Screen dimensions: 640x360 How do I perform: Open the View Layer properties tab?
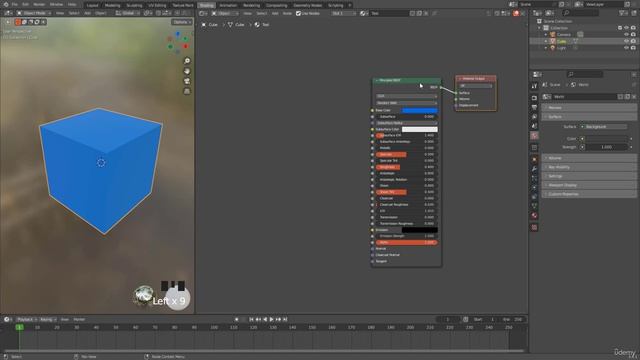tap(534, 117)
